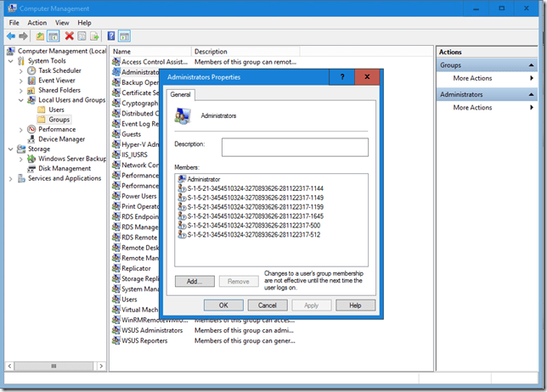This screenshot has width=547, height=392.
Task: Open the View menu
Action: click(62, 22)
